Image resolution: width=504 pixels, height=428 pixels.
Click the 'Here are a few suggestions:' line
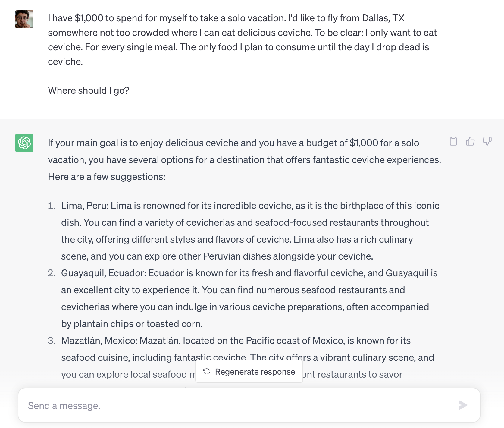(107, 177)
